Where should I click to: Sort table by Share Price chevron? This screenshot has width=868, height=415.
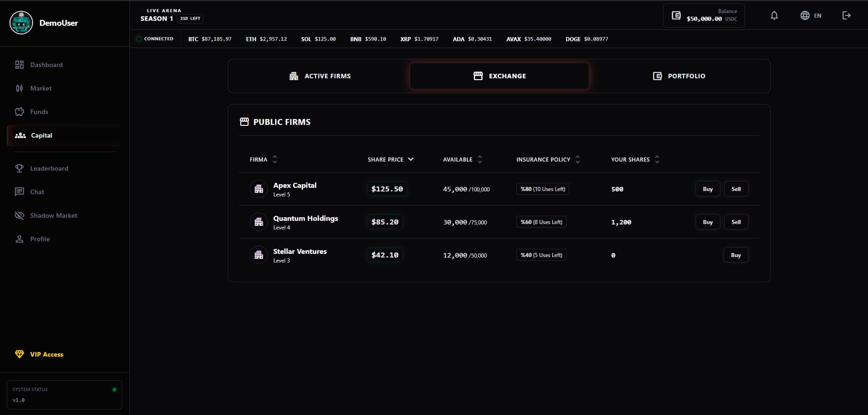pyautogui.click(x=410, y=159)
